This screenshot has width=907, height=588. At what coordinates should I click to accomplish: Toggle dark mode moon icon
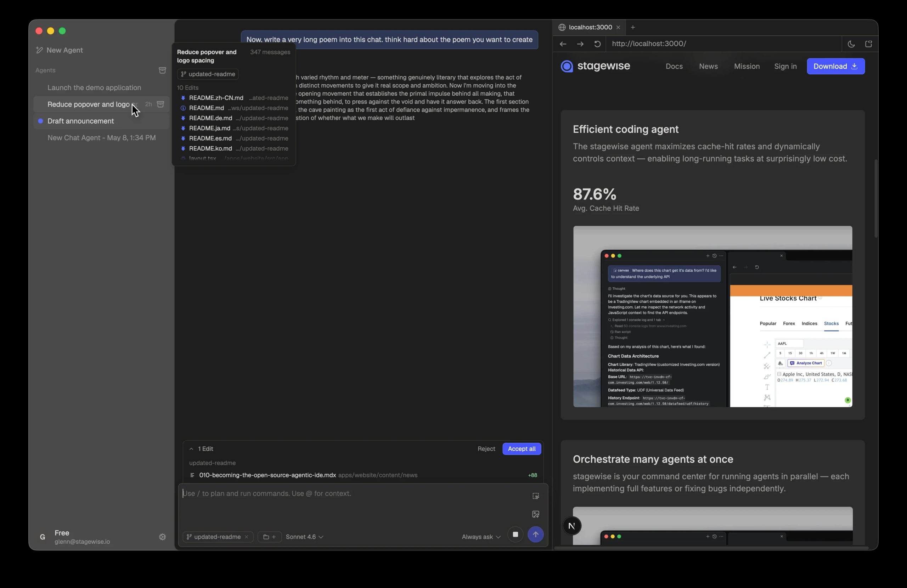pyautogui.click(x=851, y=44)
